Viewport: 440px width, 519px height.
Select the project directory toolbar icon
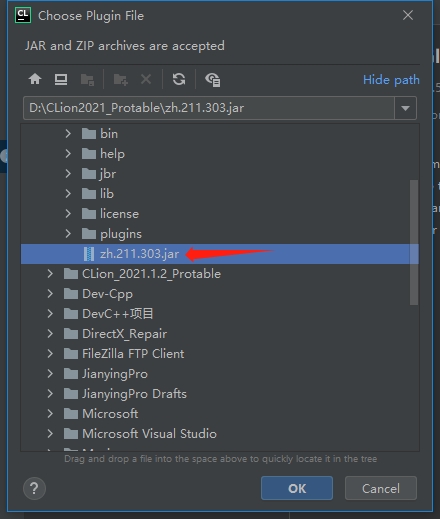click(x=87, y=80)
